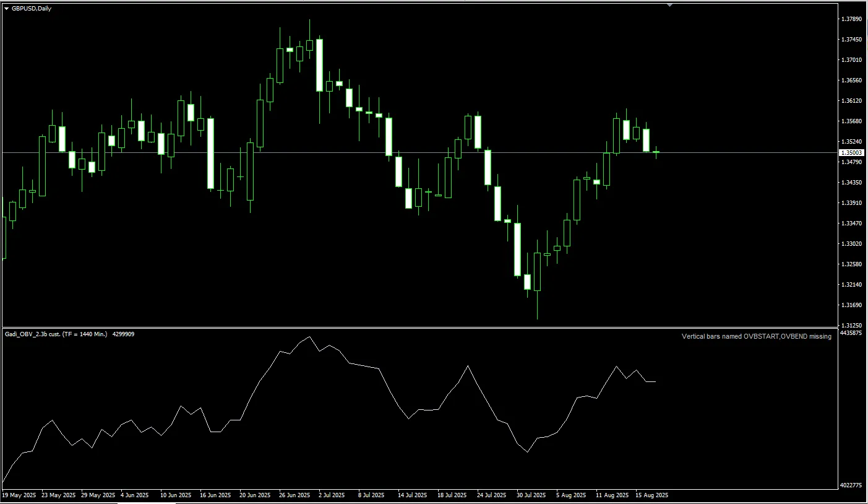Click the 23 May 2025 date label
Viewport: 868px width, 504px height.
(59, 495)
